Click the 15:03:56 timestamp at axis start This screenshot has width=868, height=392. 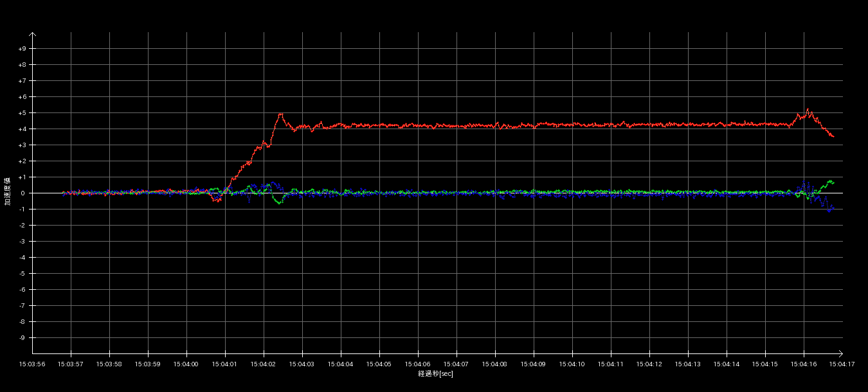(x=32, y=364)
